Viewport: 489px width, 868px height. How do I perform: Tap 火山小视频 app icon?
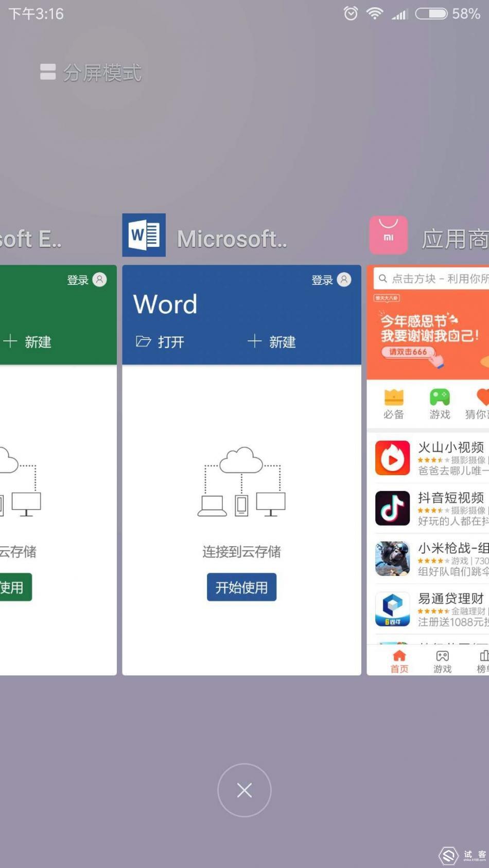click(393, 458)
